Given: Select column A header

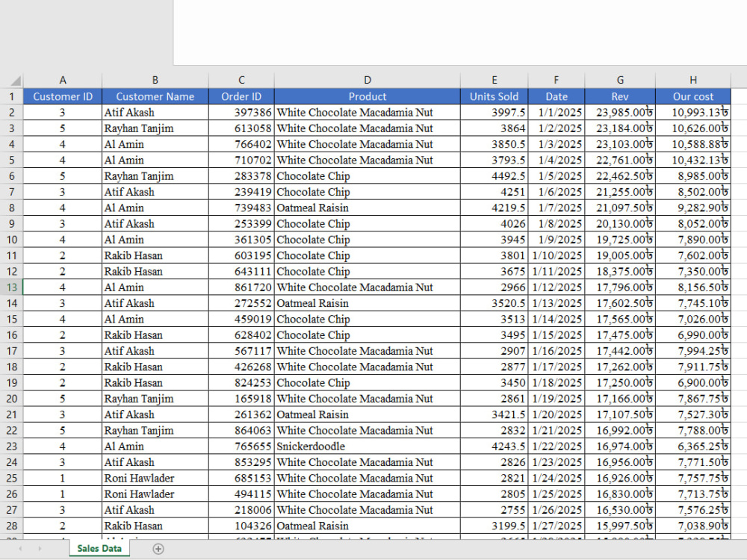Looking at the screenshot, I should [63, 80].
